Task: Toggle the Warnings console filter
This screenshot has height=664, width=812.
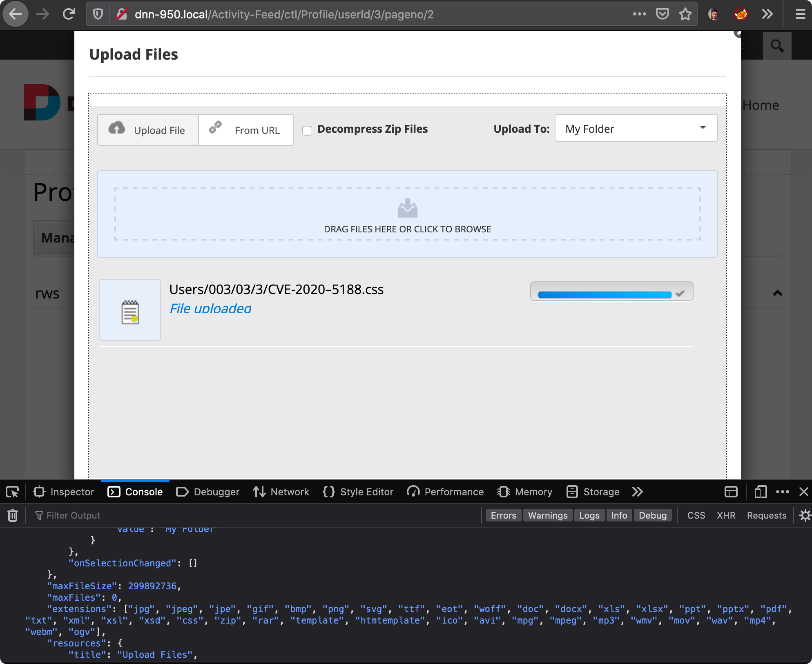Action: tap(547, 515)
